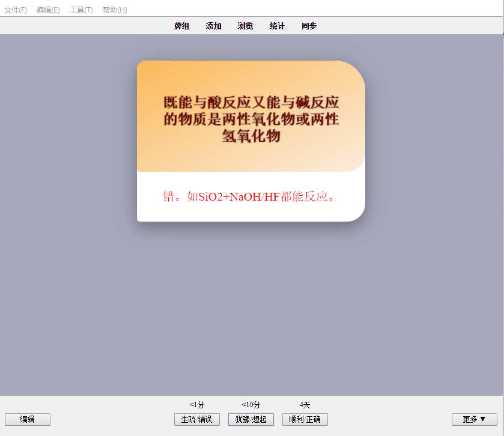This screenshot has width=504, height=436.
Task: View 统计 statistics
Action: pyautogui.click(x=277, y=26)
